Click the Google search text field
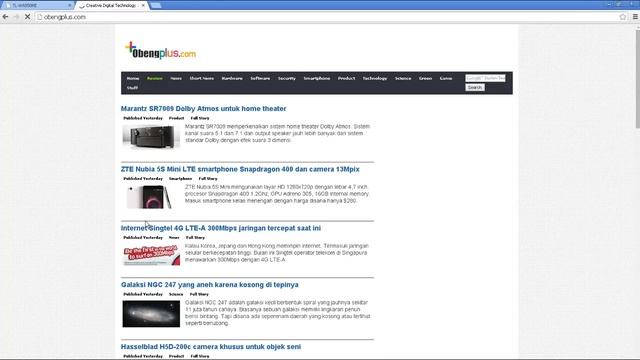 click(485, 78)
